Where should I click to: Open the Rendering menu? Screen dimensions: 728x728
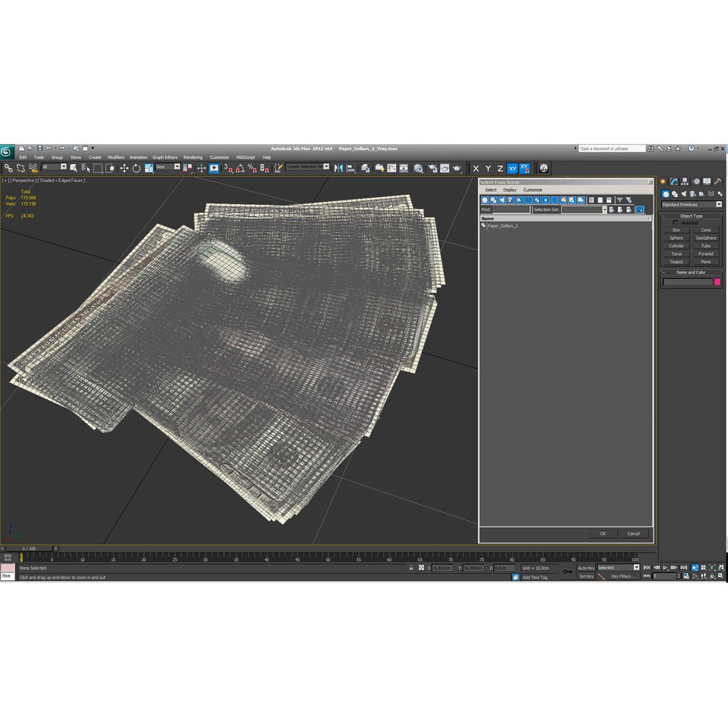pos(193,157)
